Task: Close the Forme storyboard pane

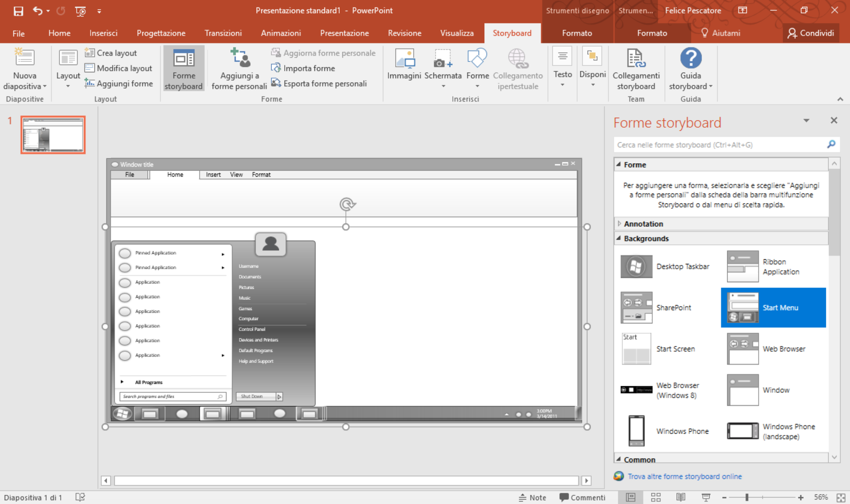Action: click(834, 120)
